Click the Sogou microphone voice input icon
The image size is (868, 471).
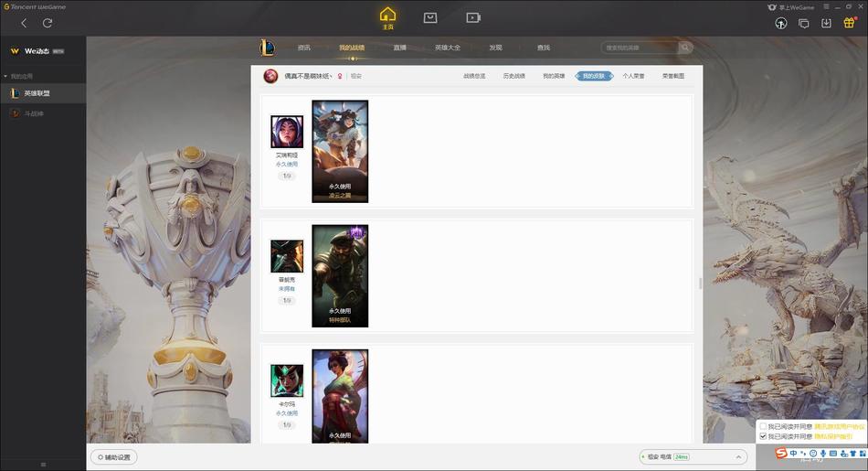pos(823,454)
